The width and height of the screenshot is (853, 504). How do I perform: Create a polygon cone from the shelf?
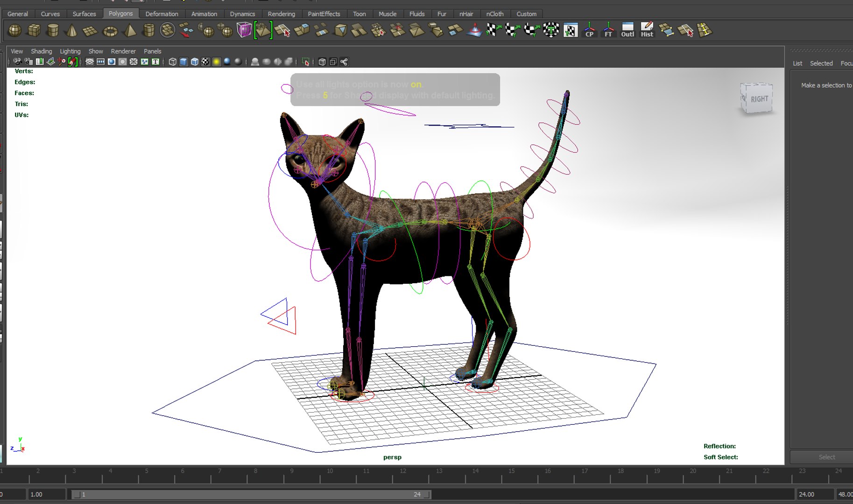tap(71, 31)
